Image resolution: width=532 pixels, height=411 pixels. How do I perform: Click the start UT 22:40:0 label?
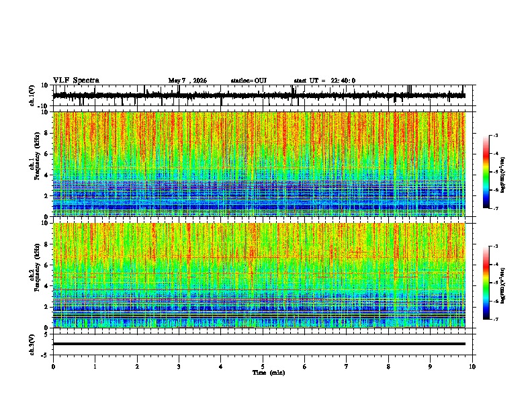coord(324,81)
